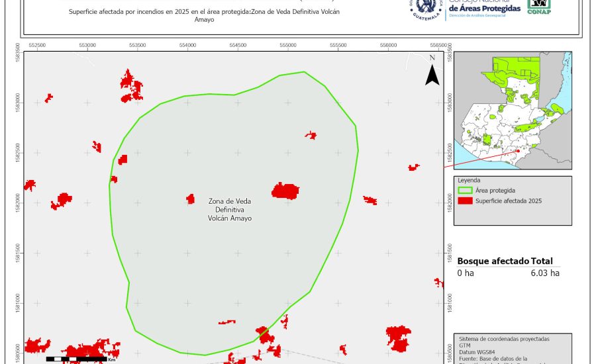The image size is (596, 364).
Task: Click the red location dot on the inset map
Action: coord(517,151)
